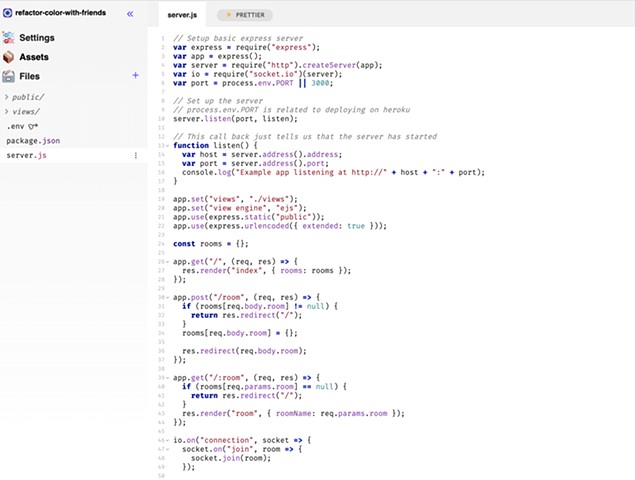Open Assets in the sidebar
This screenshot has width=635, height=480.
(x=34, y=57)
